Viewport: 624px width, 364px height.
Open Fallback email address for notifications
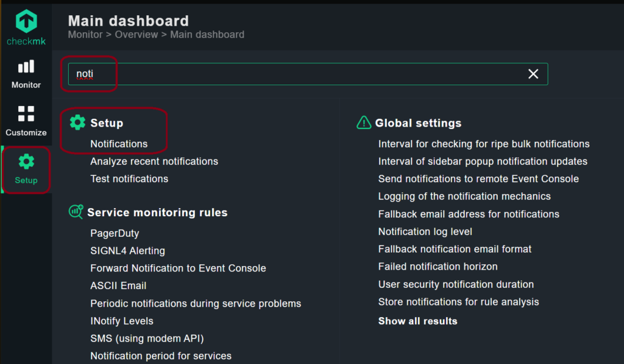click(x=469, y=214)
